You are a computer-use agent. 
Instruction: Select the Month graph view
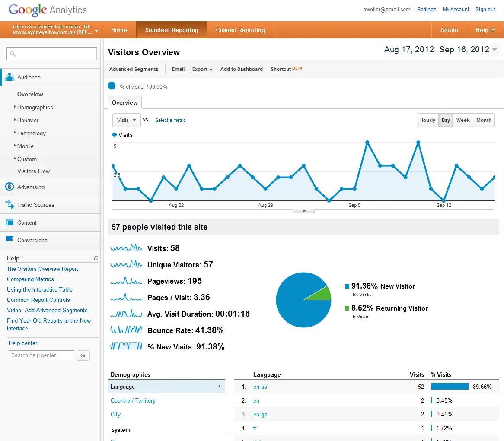484,120
